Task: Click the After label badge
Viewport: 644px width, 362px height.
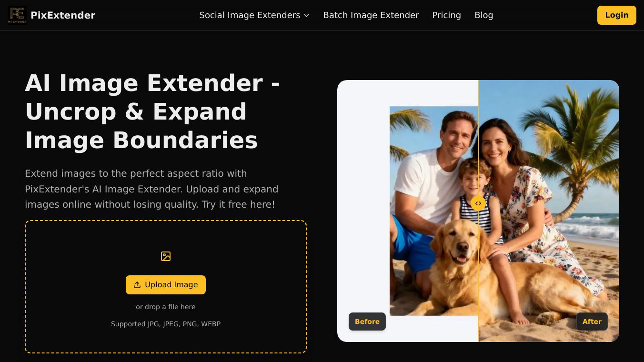Action: point(592,322)
